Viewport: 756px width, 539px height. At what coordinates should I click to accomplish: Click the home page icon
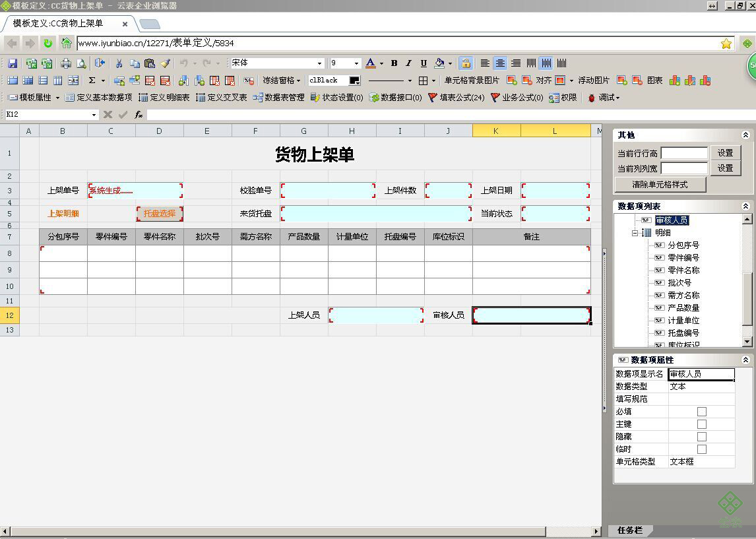[x=67, y=44]
